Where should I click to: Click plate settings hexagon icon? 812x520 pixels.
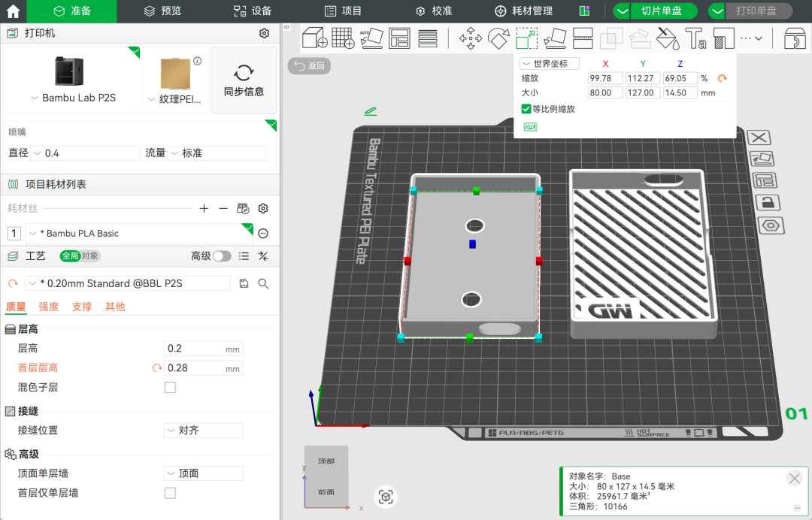click(771, 225)
